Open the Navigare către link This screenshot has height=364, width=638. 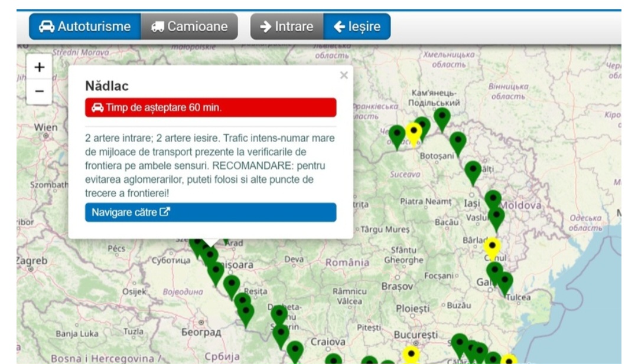(211, 212)
